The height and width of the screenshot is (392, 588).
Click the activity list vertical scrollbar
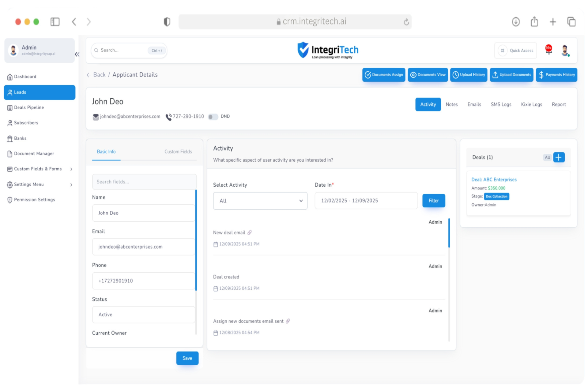click(449, 233)
